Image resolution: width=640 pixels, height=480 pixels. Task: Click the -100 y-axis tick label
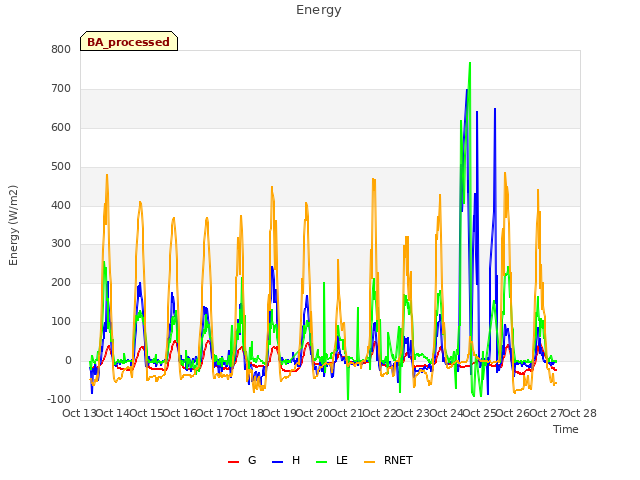[x=59, y=399]
